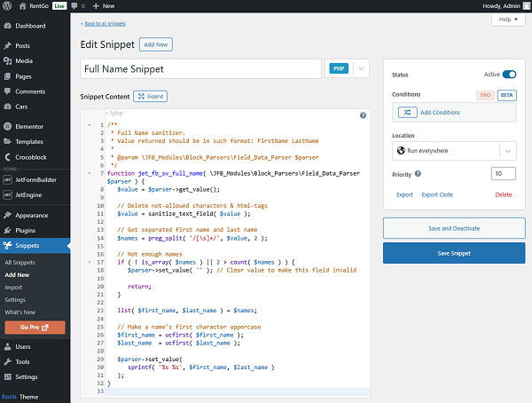The height and width of the screenshot is (403, 532).
Task: Click the Crocoblock sidebar icon
Action: pyautogui.click(x=8, y=156)
